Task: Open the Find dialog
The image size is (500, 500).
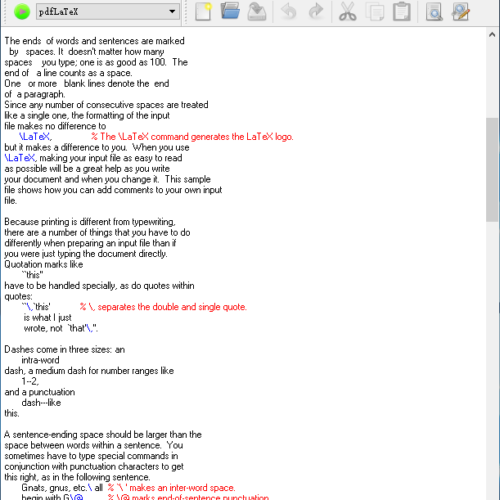Action: pos(434,12)
